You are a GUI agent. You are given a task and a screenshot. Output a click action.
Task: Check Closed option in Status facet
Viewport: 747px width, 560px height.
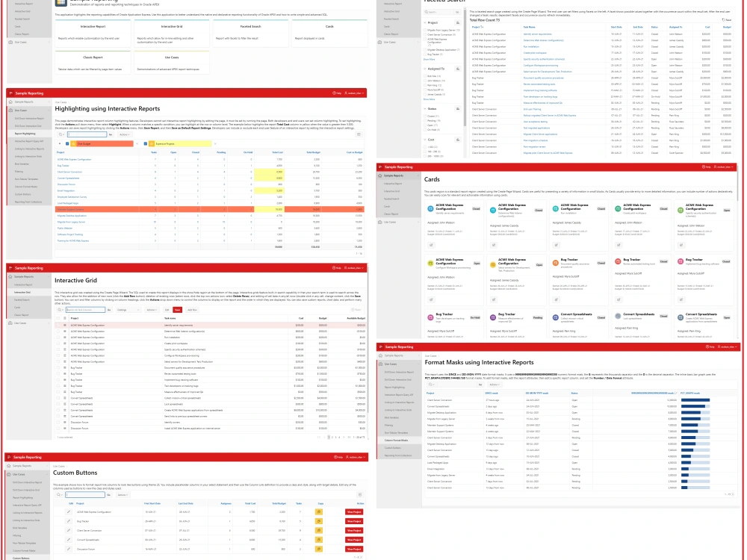[x=426, y=116]
